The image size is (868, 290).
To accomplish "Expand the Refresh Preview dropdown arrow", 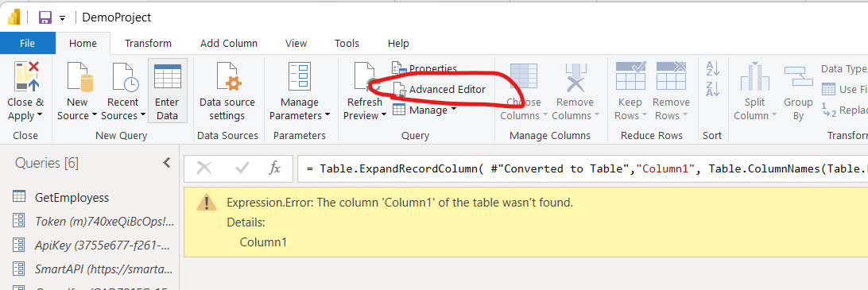I will pyautogui.click(x=383, y=116).
